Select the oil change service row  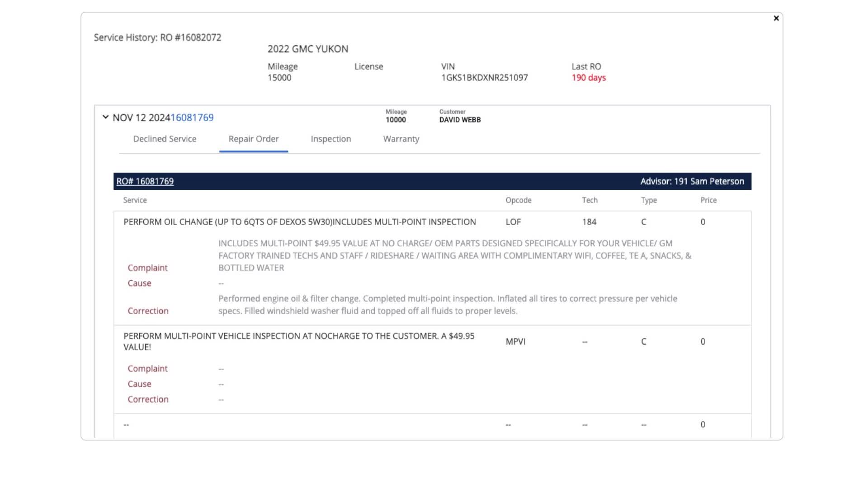click(299, 222)
